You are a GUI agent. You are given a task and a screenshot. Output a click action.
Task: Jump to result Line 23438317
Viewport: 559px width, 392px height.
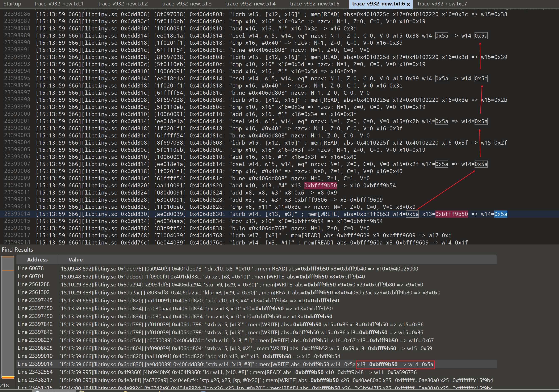click(x=256, y=380)
